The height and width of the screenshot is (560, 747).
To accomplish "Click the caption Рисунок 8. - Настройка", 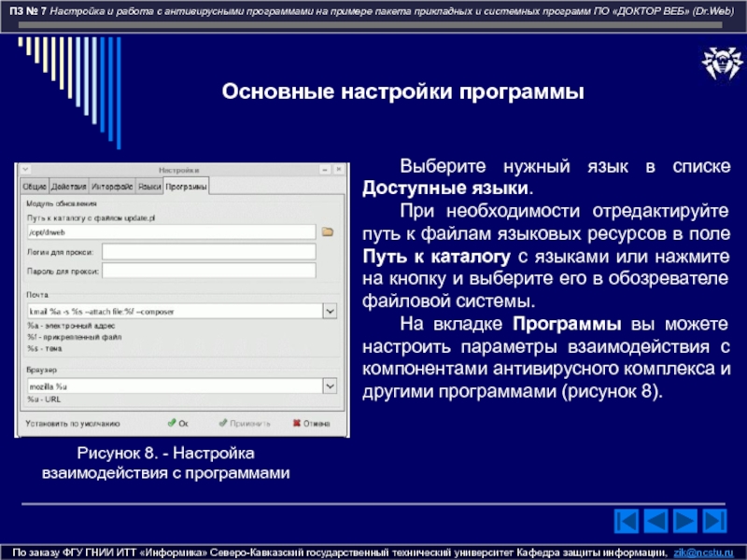I will pos(166,453).
